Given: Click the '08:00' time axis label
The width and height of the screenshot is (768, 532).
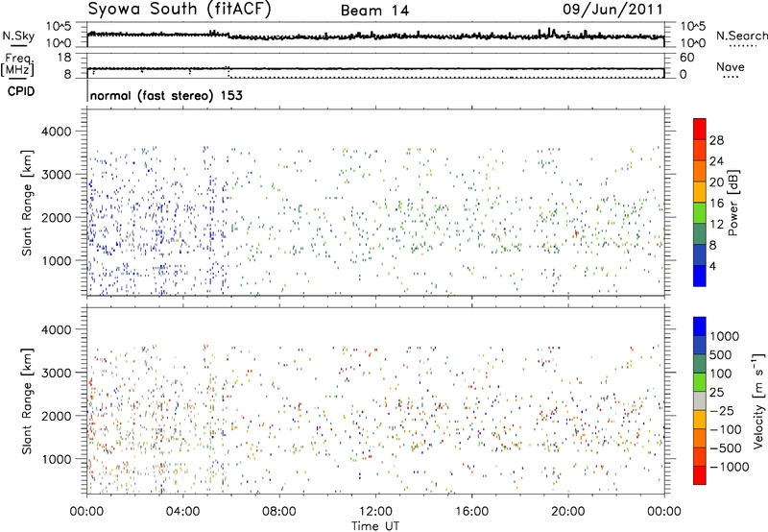Looking at the screenshot, I should tap(279, 512).
